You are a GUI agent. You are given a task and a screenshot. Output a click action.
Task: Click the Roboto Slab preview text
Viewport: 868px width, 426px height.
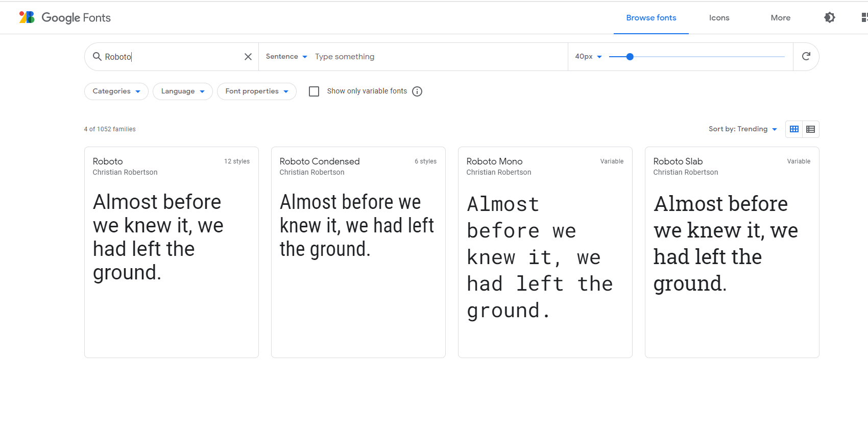click(x=726, y=244)
